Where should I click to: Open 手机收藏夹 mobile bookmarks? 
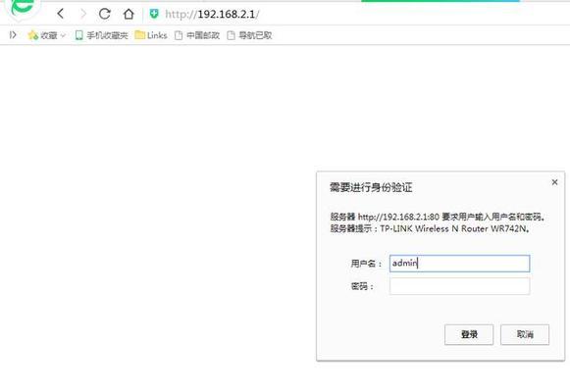(102, 35)
